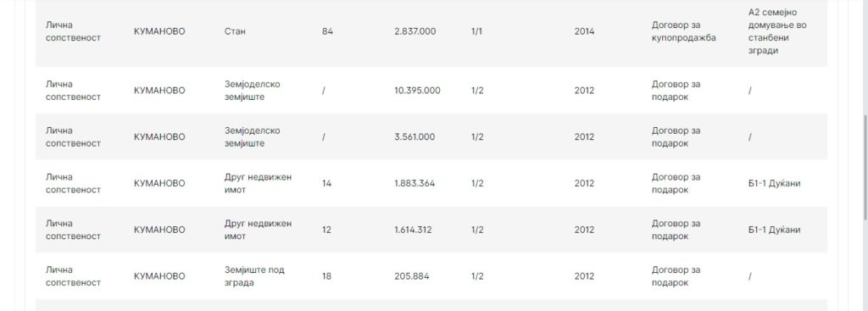Click 'Б1-1 Дуќани' in the 1.883.364 row
The height and width of the screenshot is (311, 868).
774,183
